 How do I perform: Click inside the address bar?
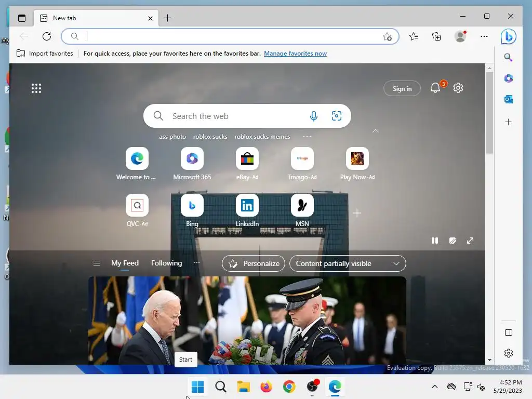[230, 36]
